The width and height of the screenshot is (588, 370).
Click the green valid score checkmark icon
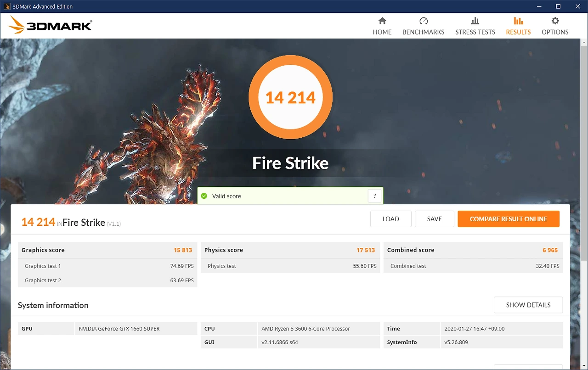point(204,196)
